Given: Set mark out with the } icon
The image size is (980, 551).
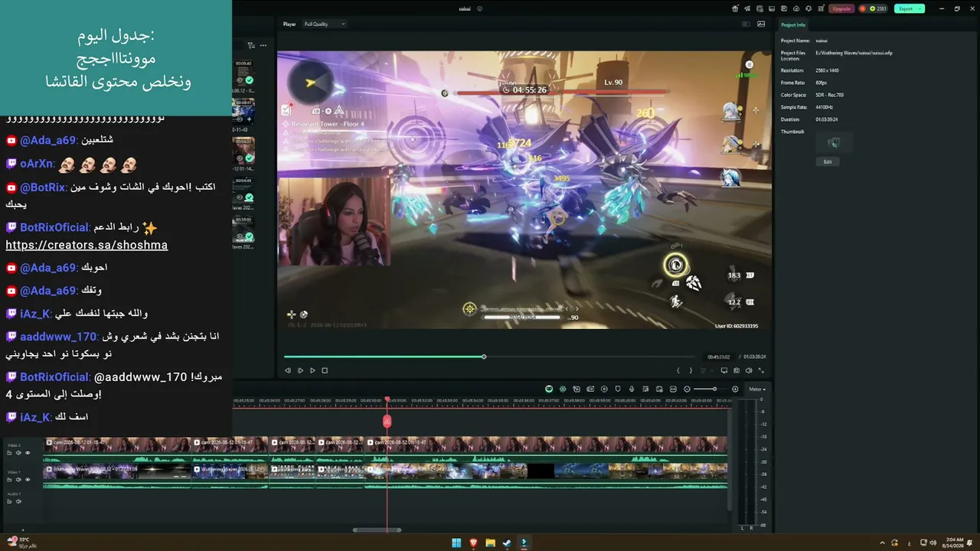Looking at the screenshot, I should pos(691,370).
